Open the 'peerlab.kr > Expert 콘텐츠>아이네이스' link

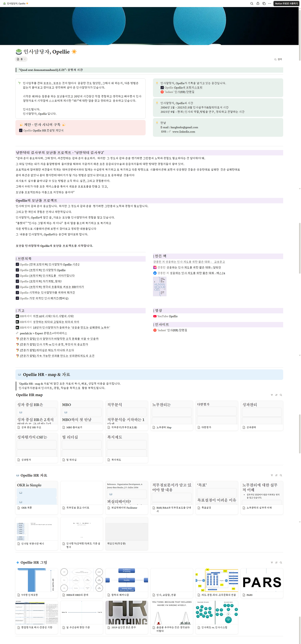(x=41, y=333)
